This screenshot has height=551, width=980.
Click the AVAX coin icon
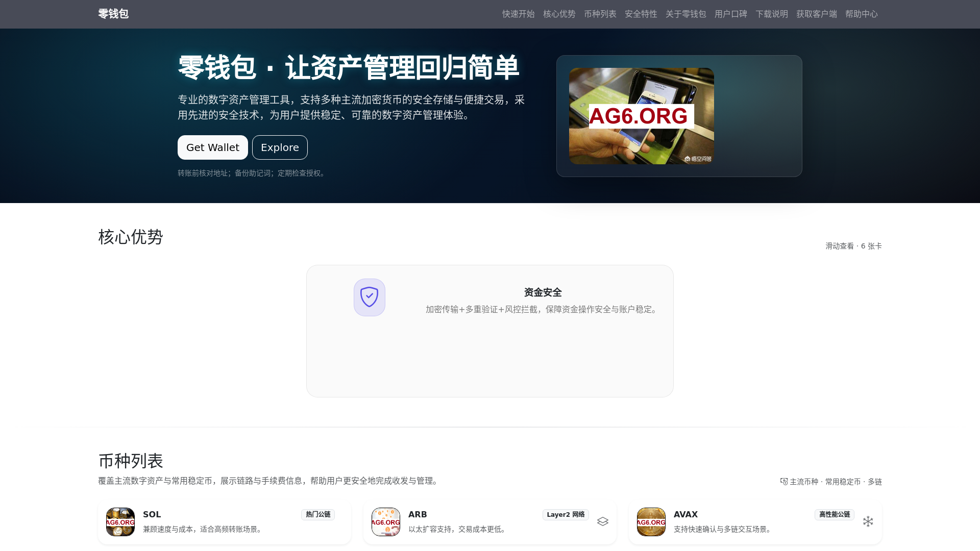pos(651,521)
